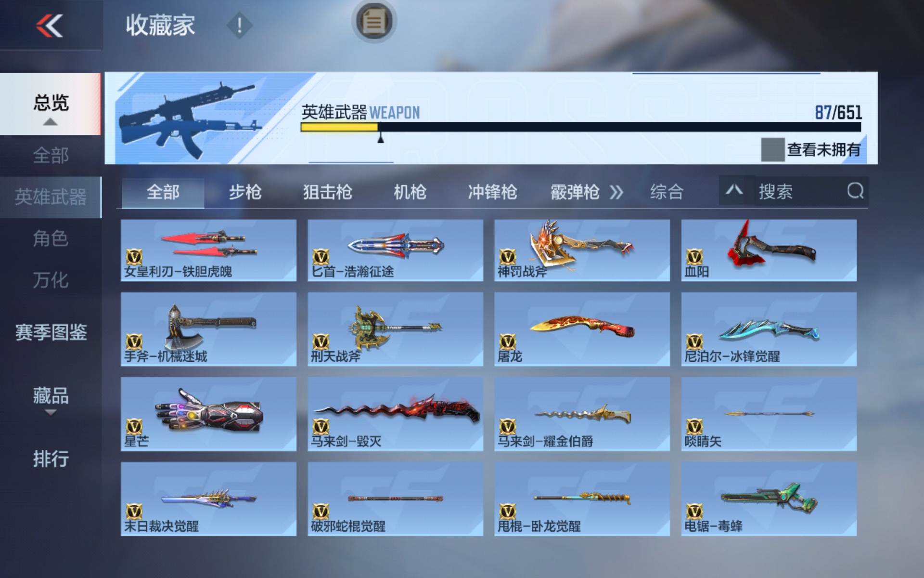Image resolution: width=924 pixels, height=578 pixels.
Task: Select the 星芒 gauntlet weapon card
Action: (208, 414)
